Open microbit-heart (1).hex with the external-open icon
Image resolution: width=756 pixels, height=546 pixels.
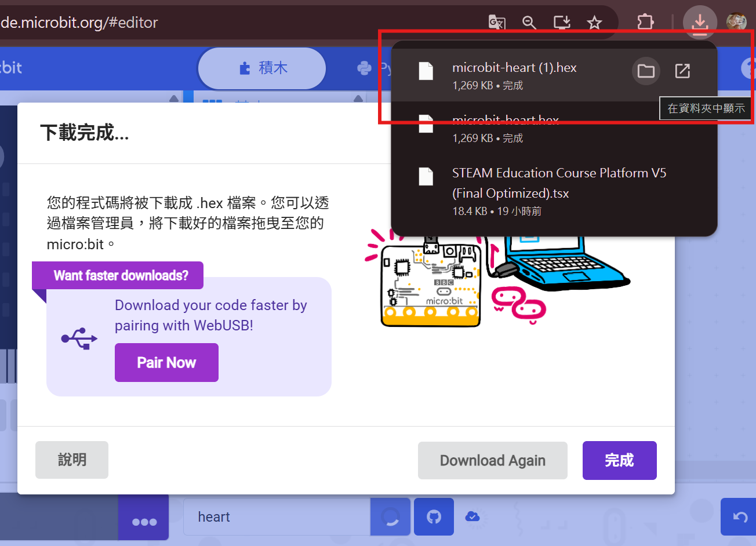(682, 71)
